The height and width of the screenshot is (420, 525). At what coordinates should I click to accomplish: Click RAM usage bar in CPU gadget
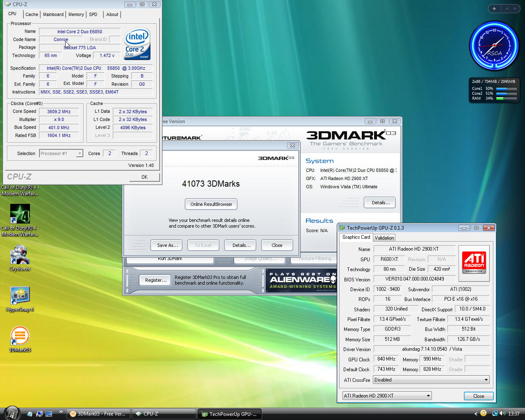(506, 98)
